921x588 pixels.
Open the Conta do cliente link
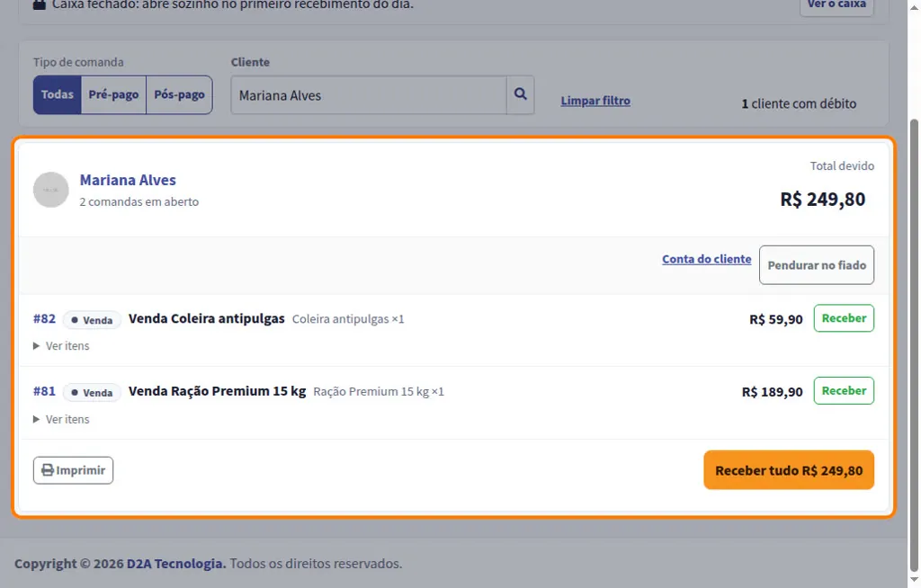coord(707,259)
